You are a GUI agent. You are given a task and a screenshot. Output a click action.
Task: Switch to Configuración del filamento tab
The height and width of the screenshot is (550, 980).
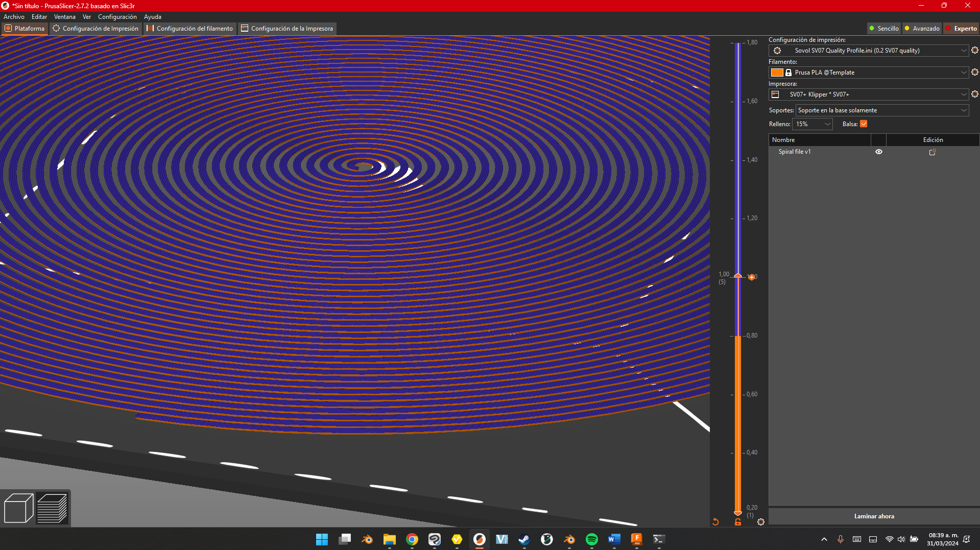[x=190, y=29]
